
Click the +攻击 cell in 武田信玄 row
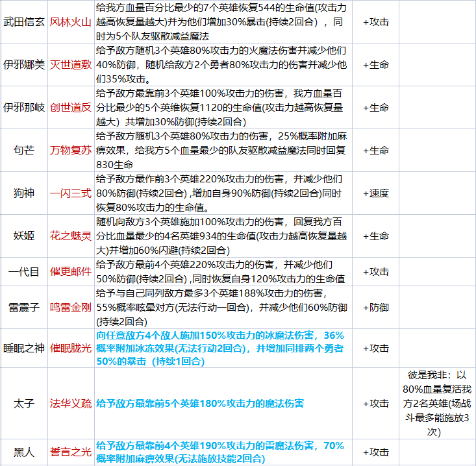tap(376, 22)
